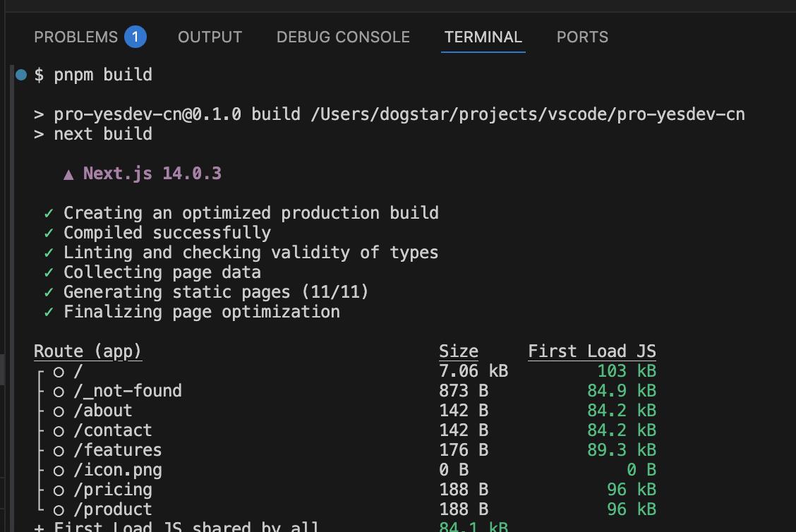Image resolution: width=796 pixels, height=532 pixels.
Task: Click the blue command status dot beside pnpm build
Action: [x=21, y=75]
